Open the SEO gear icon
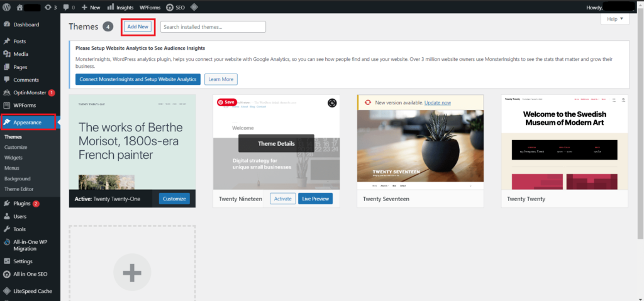This screenshot has height=301, width=644. [170, 7]
